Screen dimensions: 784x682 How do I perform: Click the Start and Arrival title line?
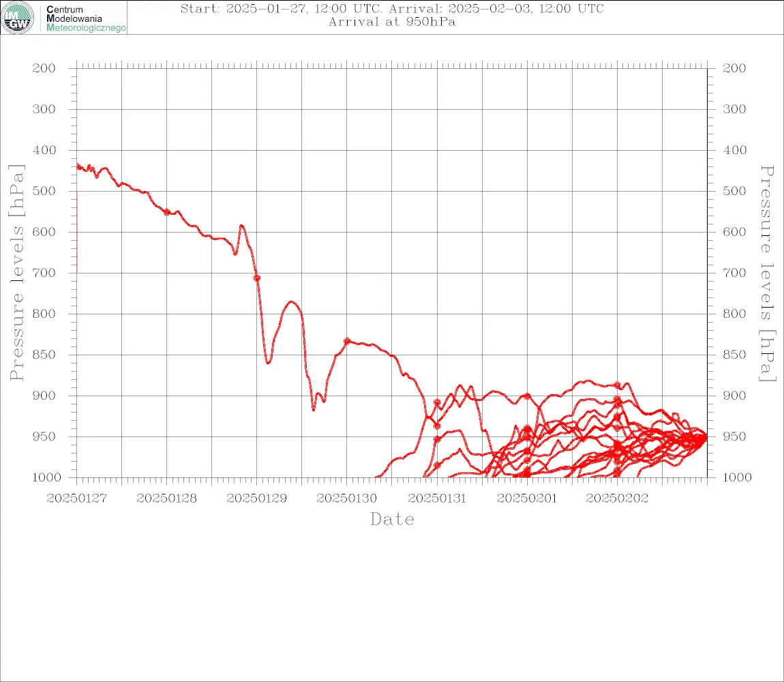[x=392, y=8]
